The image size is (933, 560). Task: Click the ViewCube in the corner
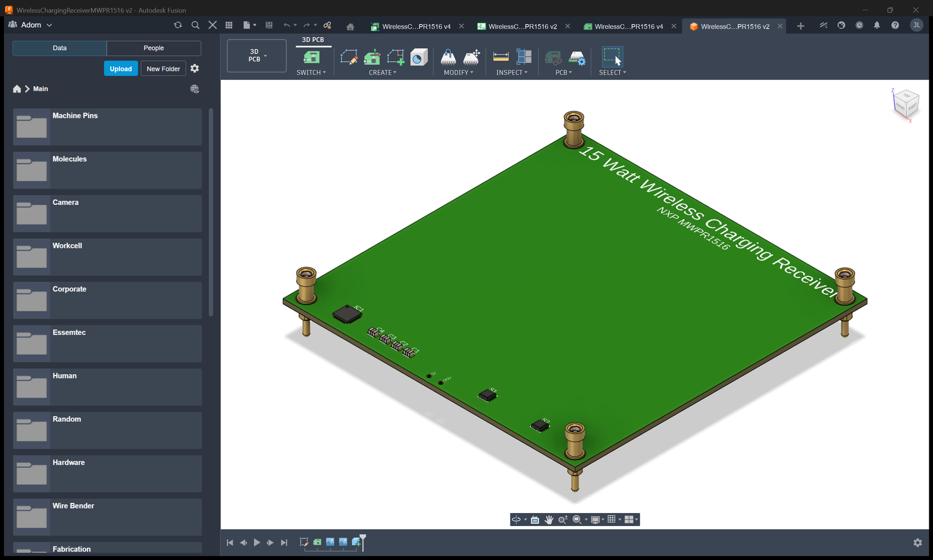[x=906, y=105]
